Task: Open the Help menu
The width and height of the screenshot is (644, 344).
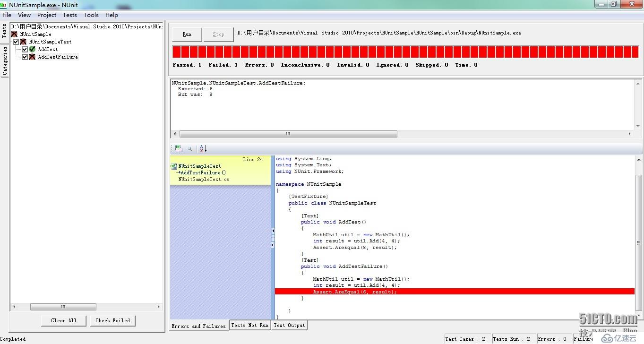Action: tap(112, 15)
